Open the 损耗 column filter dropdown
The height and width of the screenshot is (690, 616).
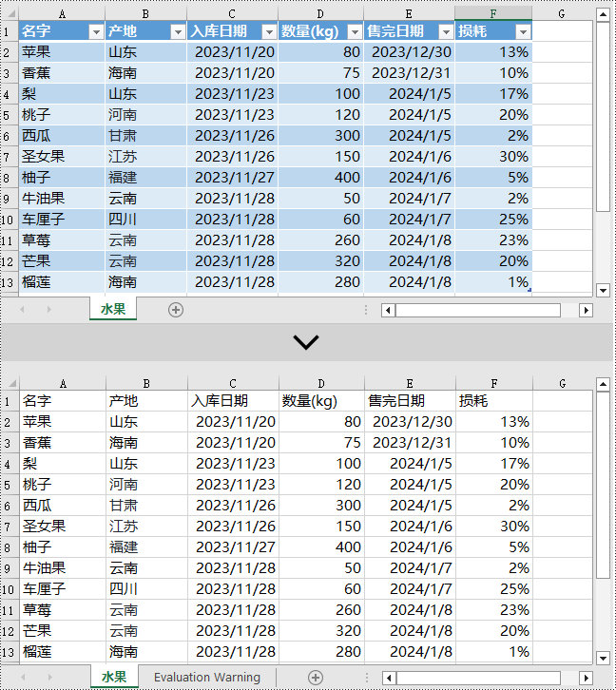[x=523, y=31]
